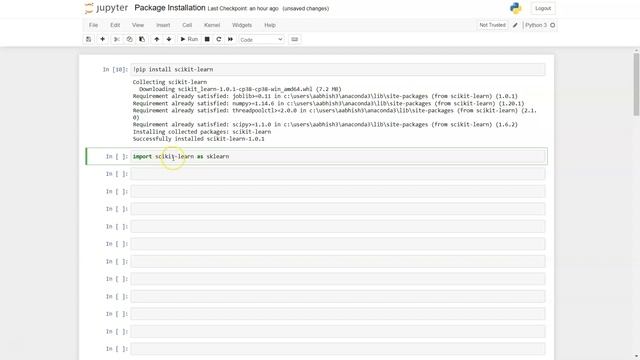This screenshot has height=360, width=640.
Task: Click the '(unsaved changes)' status text
Action: tap(306, 9)
